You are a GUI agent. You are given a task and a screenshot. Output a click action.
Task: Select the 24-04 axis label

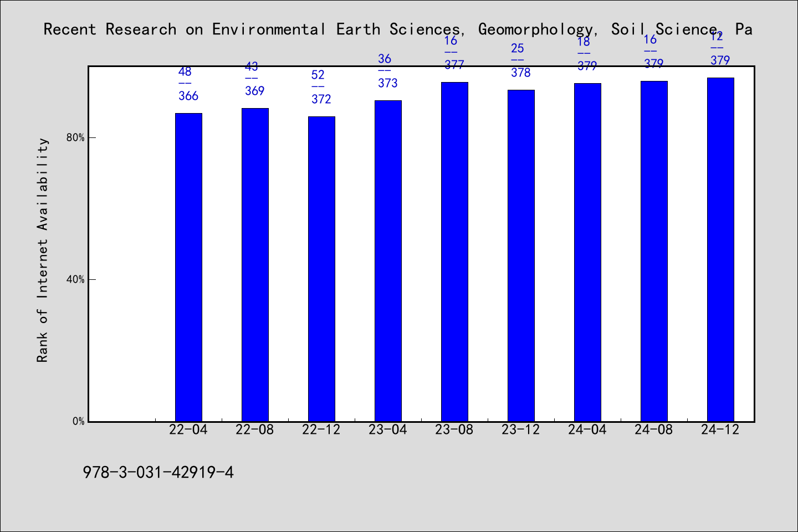pyautogui.click(x=587, y=429)
